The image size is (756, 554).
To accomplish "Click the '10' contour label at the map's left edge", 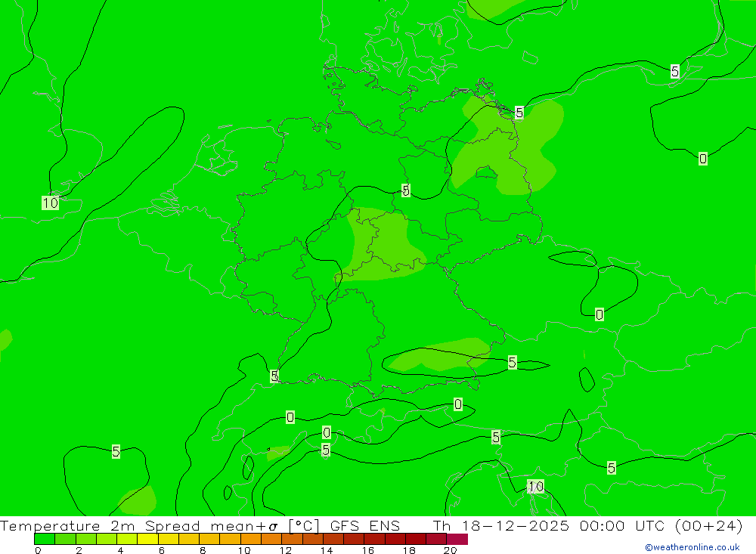I will pyautogui.click(x=50, y=203).
